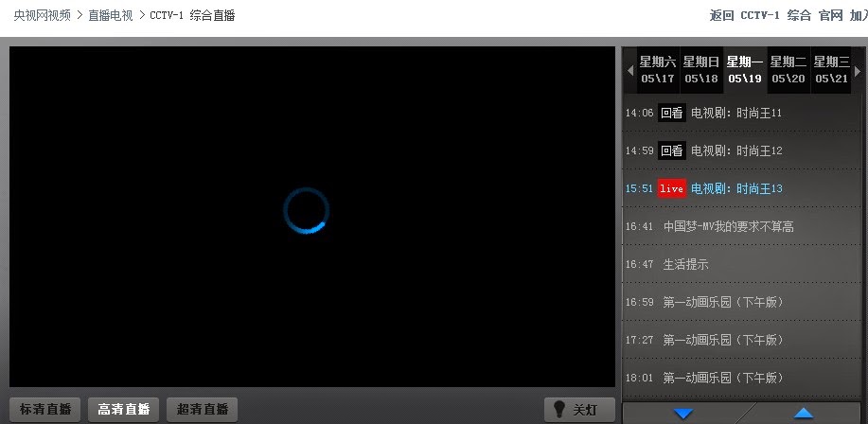Image resolution: width=868 pixels, height=424 pixels.
Task: Click the CCTV-1 综合直播 breadcrumb
Action: pyautogui.click(x=193, y=15)
